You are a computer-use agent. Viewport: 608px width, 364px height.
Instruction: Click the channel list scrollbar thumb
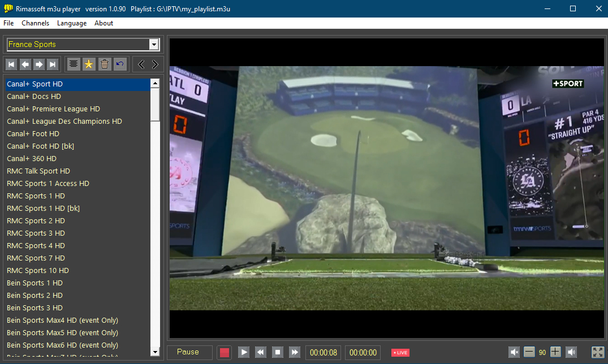coord(155,104)
